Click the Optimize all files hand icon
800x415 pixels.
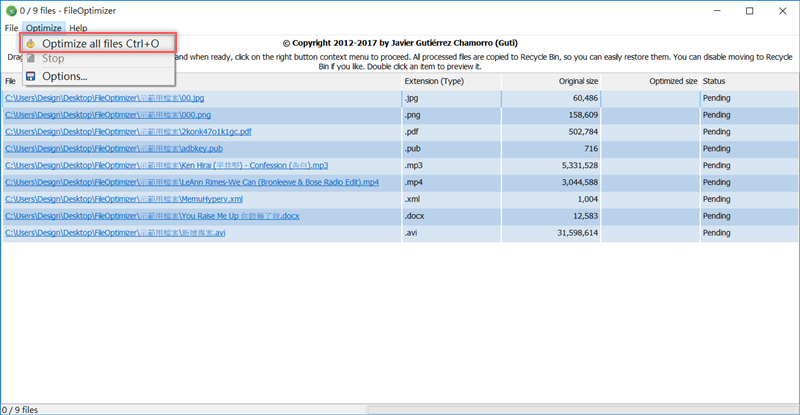[31, 44]
